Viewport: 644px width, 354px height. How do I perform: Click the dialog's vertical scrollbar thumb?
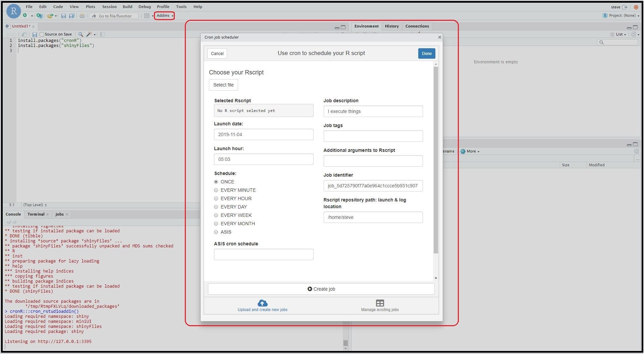[436, 160]
